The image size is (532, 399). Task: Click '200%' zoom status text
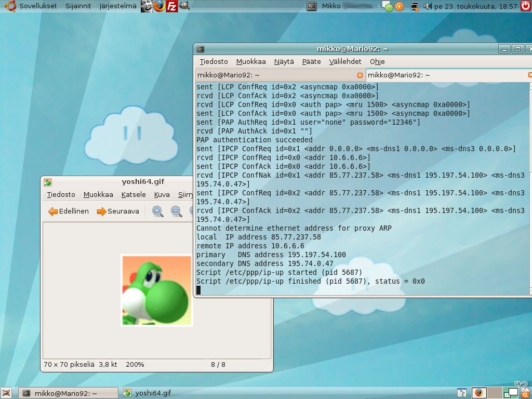[x=135, y=364]
